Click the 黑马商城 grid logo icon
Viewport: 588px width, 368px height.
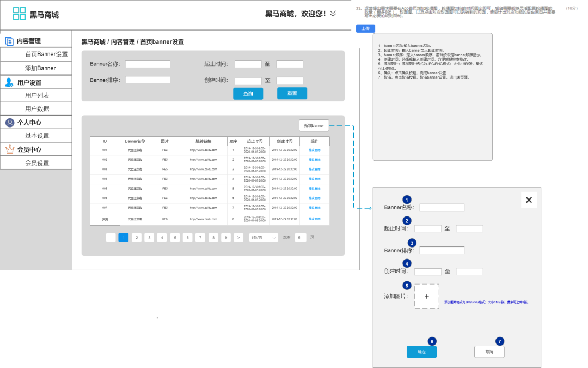[19, 14]
